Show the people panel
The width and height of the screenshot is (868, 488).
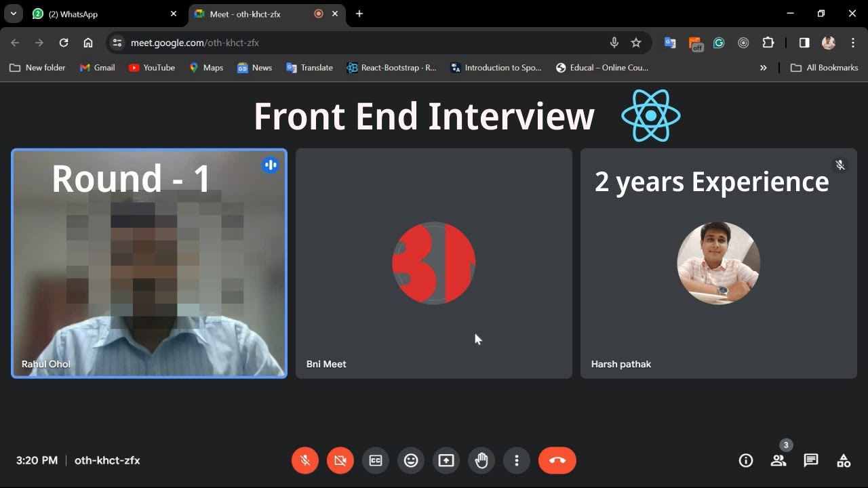click(778, 461)
